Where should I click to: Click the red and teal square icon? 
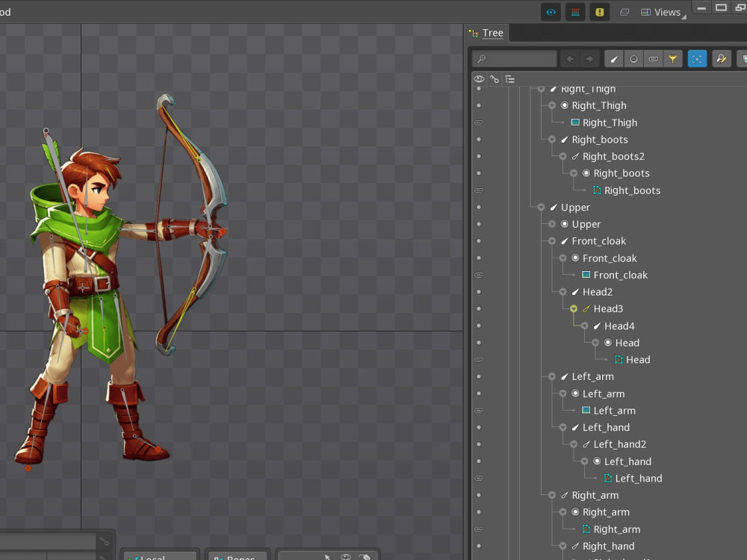click(575, 13)
